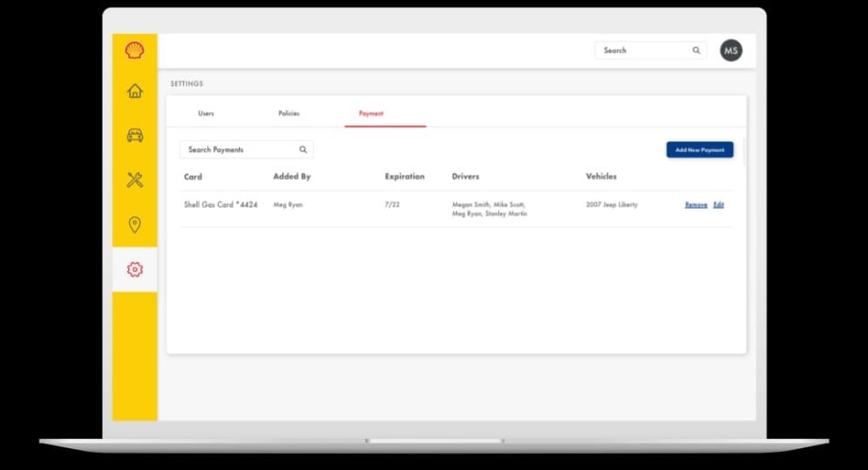Screen dimensions: 868x470
Task: Open the Home page from the sidebar
Action: click(135, 91)
